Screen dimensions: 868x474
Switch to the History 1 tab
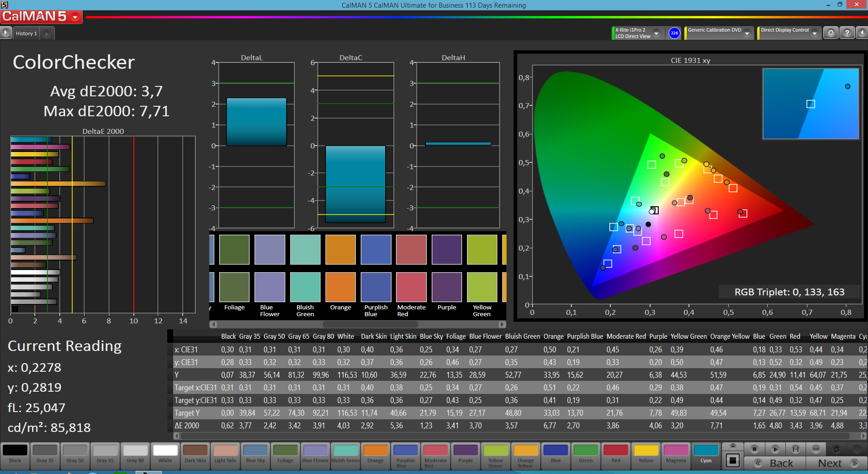click(26, 33)
